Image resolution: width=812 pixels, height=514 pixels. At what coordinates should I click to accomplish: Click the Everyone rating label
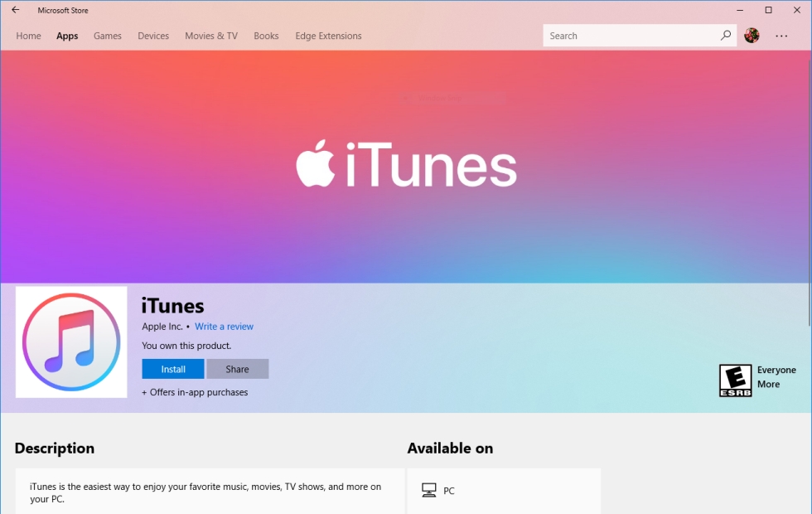[777, 370]
